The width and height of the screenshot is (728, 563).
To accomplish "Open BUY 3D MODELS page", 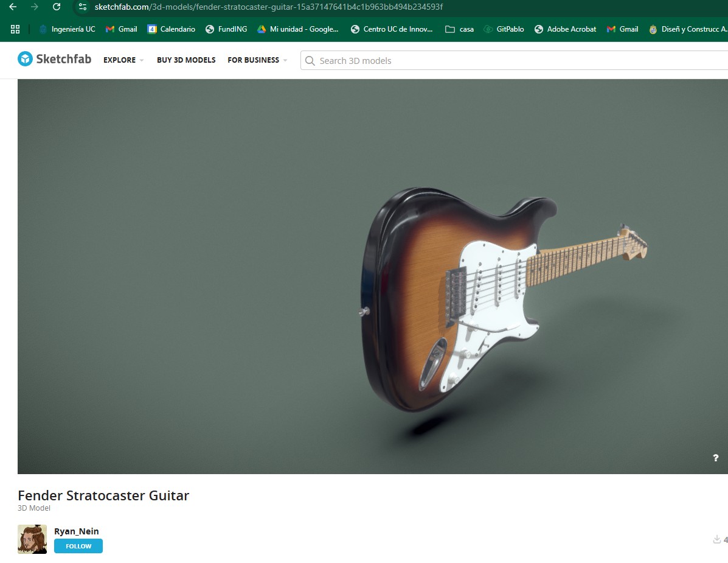I will (186, 60).
